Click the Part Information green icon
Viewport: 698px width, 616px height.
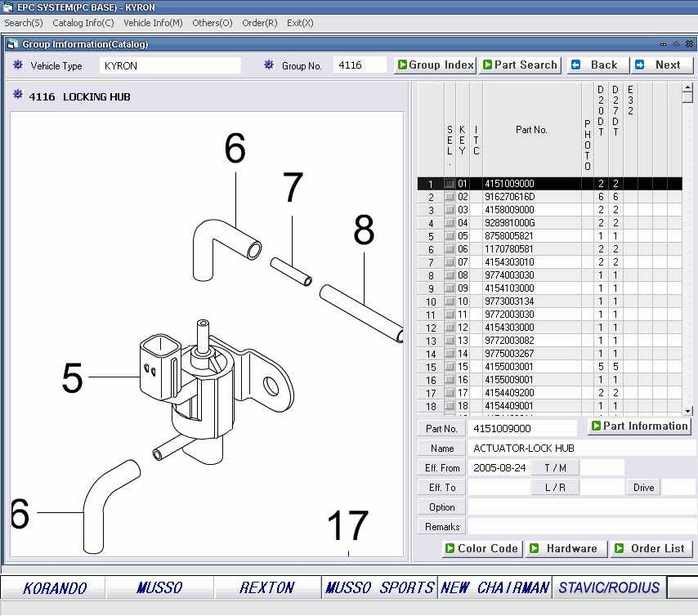click(x=596, y=426)
